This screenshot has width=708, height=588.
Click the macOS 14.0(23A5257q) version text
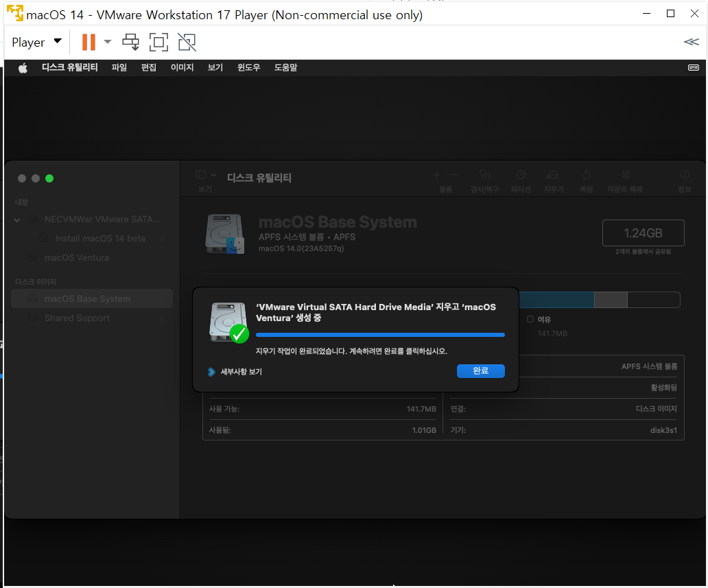pyautogui.click(x=301, y=248)
